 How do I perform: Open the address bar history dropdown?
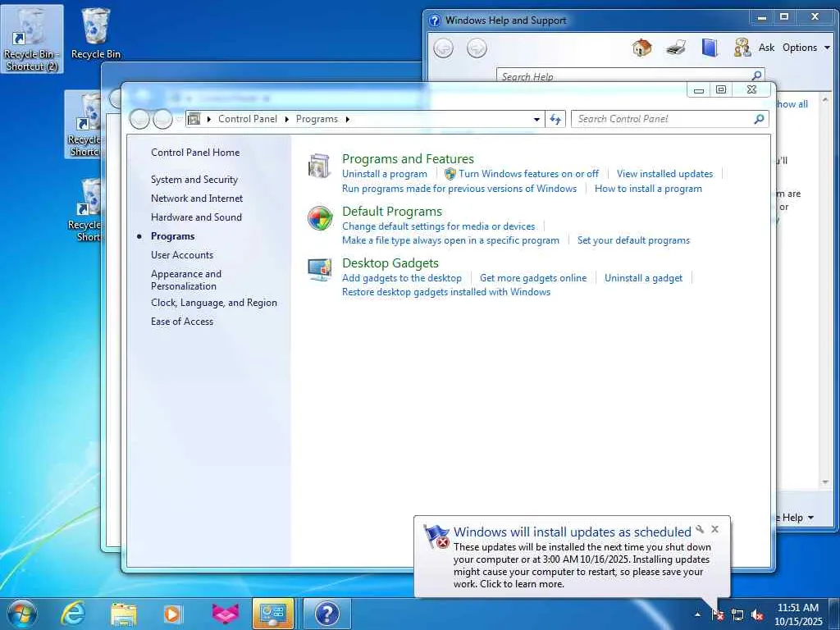point(536,119)
